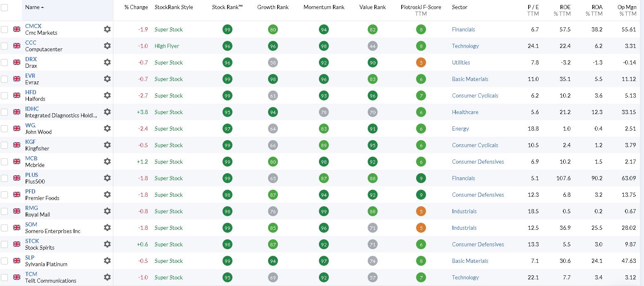Click gear icon next to Premier Foods
The image size is (644, 286).
(x=107, y=195)
